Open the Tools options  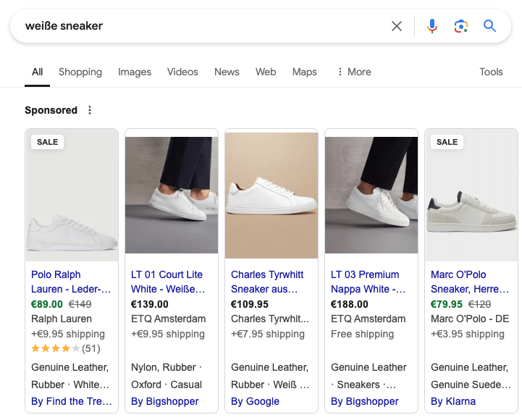tap(491, 72)
